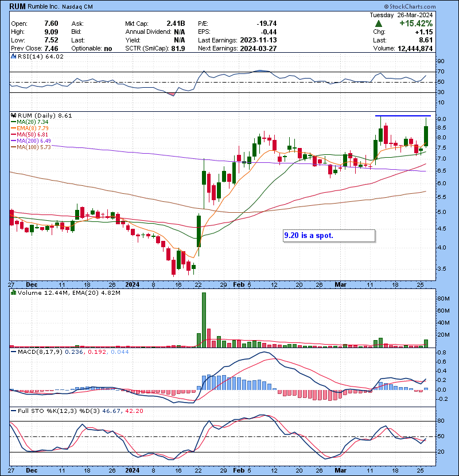Image resolution: width=459 pixels, height=476 pixels.
Task: Select the Open value 7.60
Action: [x=51, y=24]
